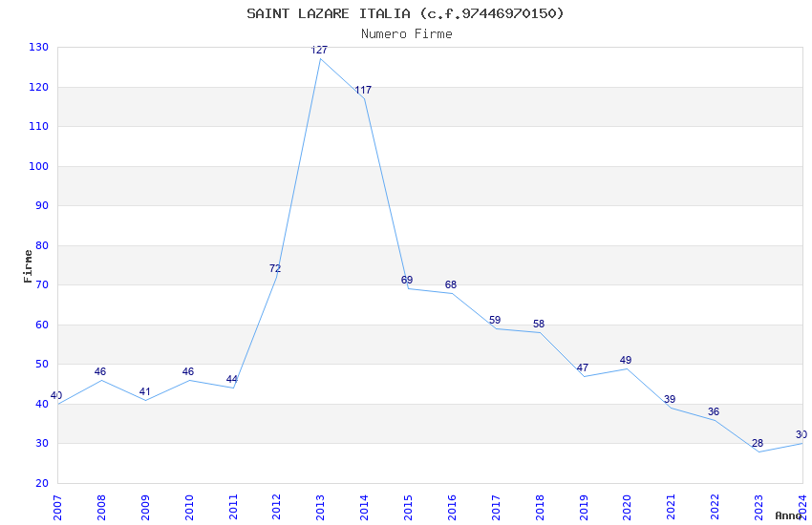Screen dimensions: 812x525
Task: Click y-axis tick label 20
Action: click(x=42, y=483)
